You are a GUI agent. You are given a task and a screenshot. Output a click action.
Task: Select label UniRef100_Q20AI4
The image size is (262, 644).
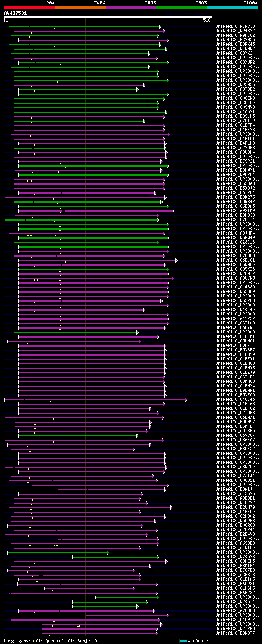[235, 602]
